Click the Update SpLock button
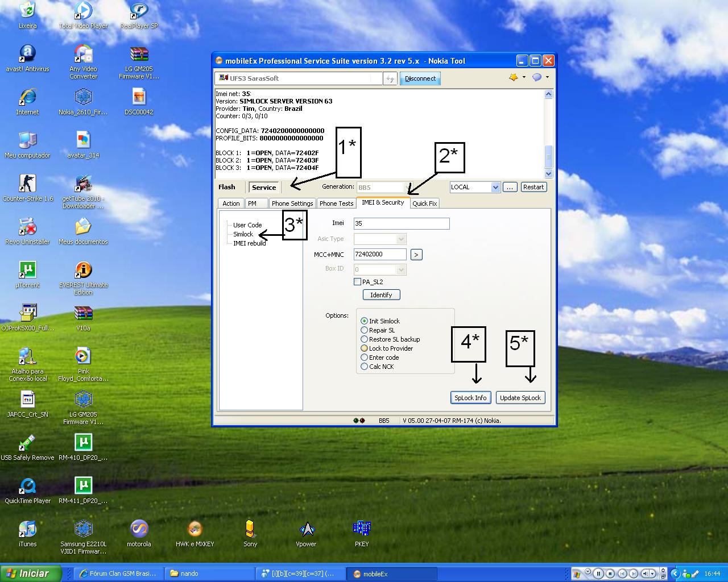 520,398
